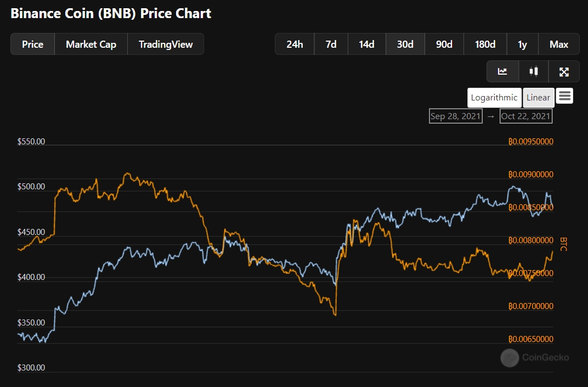Set the chart range to 7d
Screen dimensions: 588x387
[331, 44]
